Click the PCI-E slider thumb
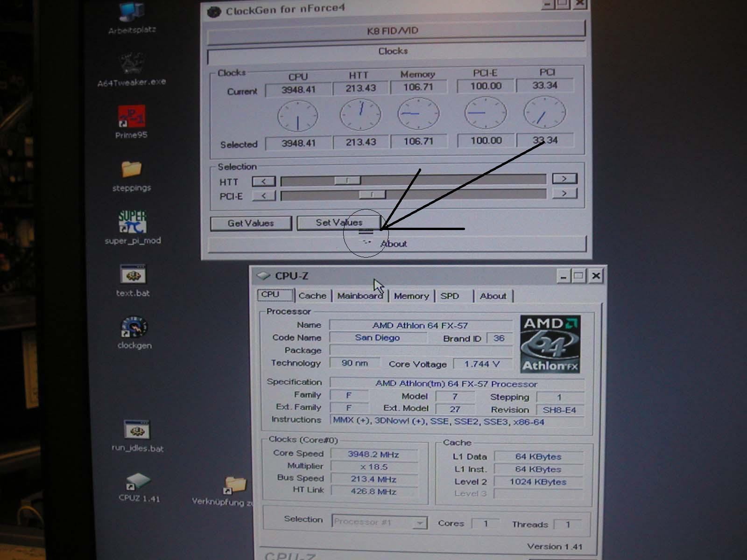The width and height of the screenshot is (747, 560). point(372,194)
